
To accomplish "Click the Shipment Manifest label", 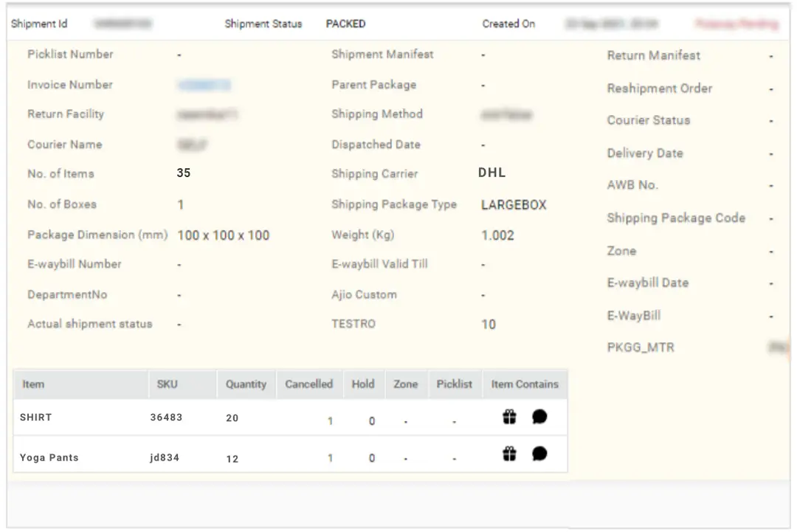I will tap(383, 55).
